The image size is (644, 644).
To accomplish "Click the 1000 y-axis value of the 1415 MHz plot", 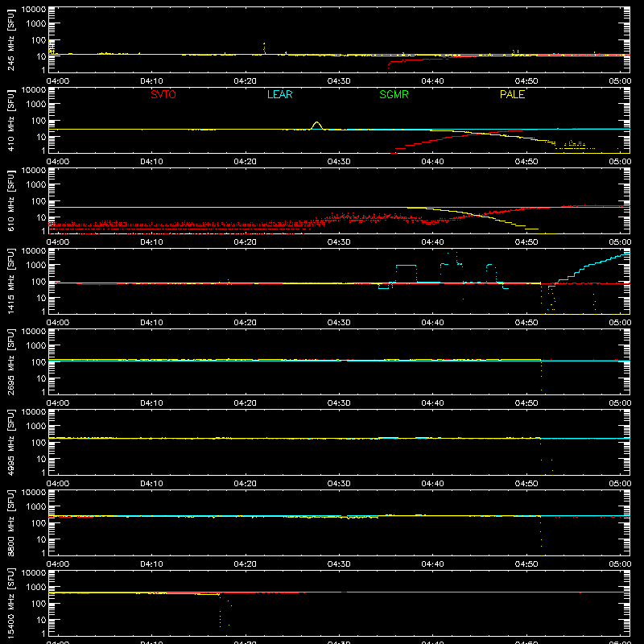I will coord(36,266).
